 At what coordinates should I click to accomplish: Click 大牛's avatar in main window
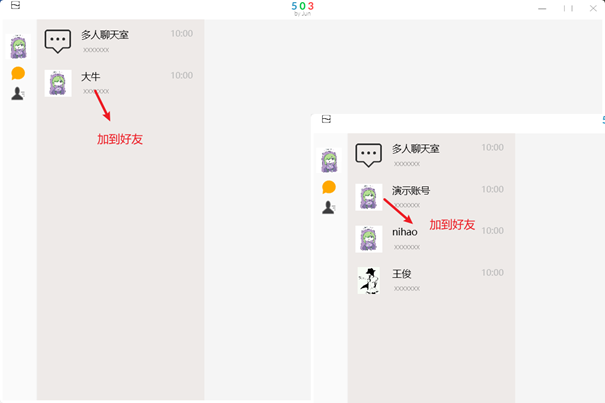click(x=58, y=83)
